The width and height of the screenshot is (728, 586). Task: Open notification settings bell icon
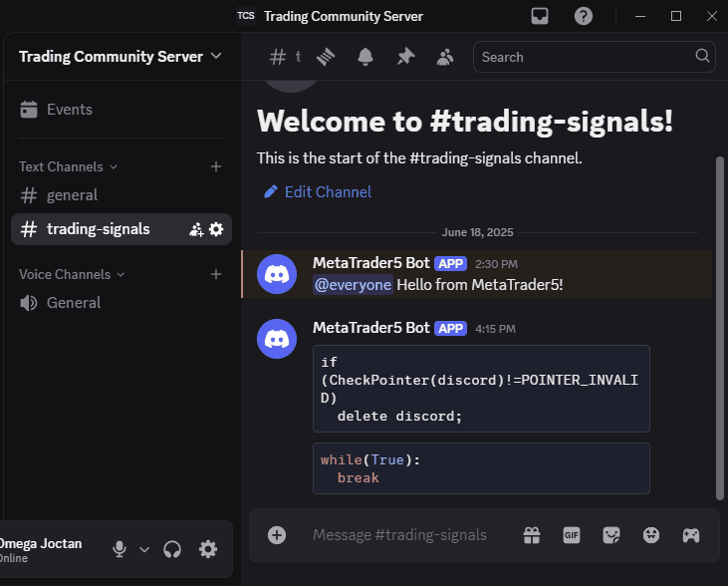[365, 57]
